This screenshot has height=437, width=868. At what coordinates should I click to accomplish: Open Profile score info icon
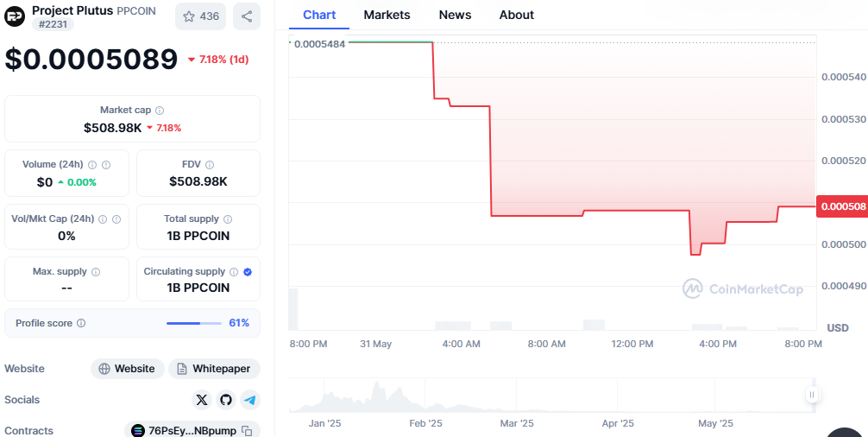pyautogui.click(x=81, y=323)
